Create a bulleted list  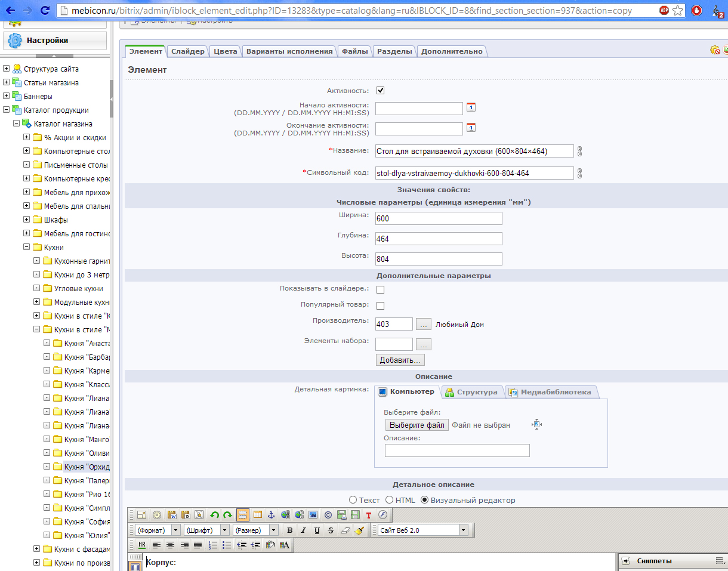[x=227, y=545]
